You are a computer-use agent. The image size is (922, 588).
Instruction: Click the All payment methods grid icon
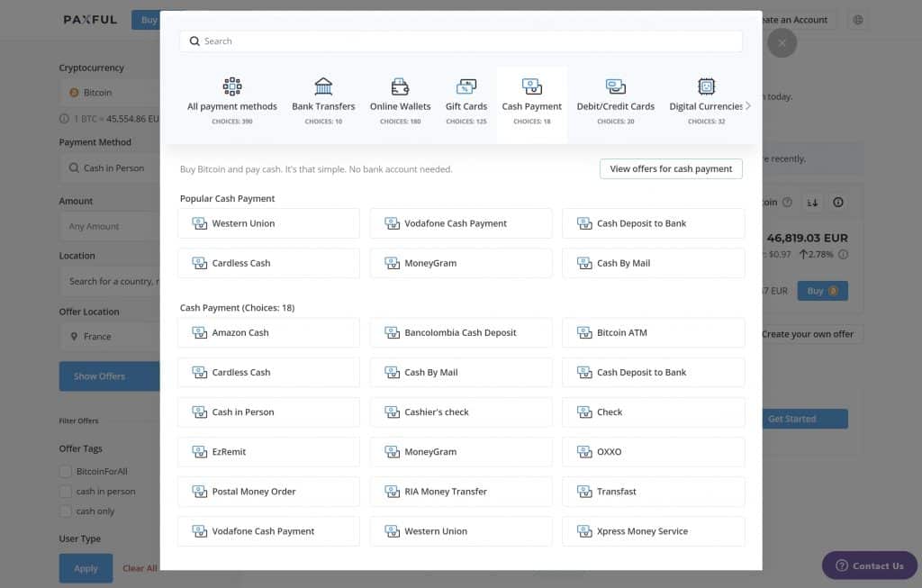232,86
